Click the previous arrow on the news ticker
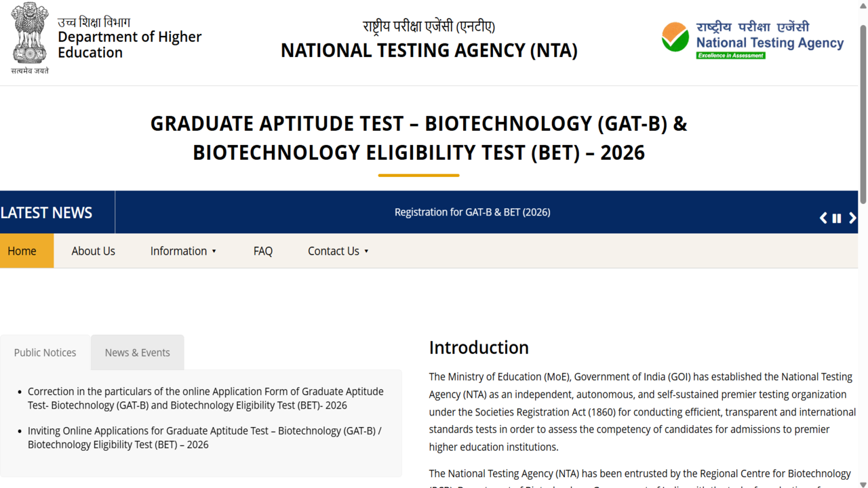 [823, 218]
